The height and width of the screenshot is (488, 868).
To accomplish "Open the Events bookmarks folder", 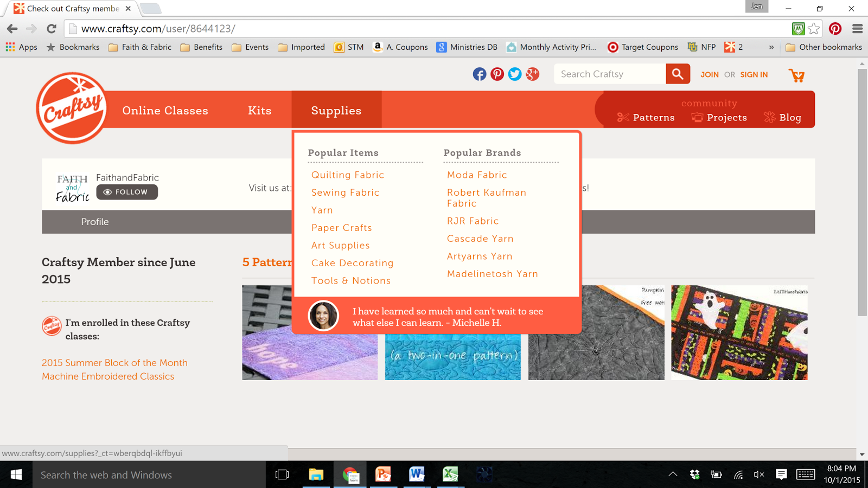I will pyautogui.click(x=250, y=47).
